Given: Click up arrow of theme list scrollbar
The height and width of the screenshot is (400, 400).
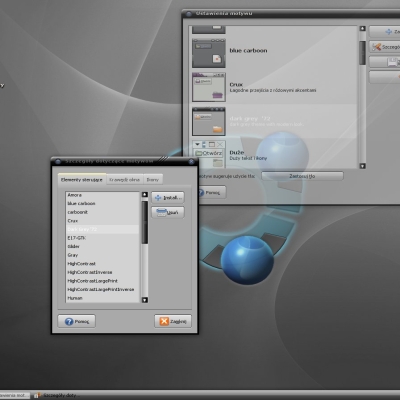Looking at the screenshot, I should click(363, 29).
